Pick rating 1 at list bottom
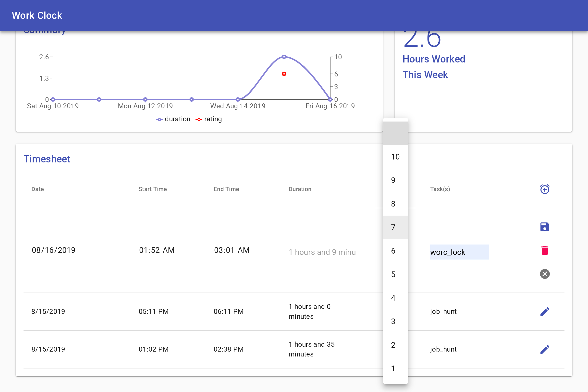 point(395,368)
